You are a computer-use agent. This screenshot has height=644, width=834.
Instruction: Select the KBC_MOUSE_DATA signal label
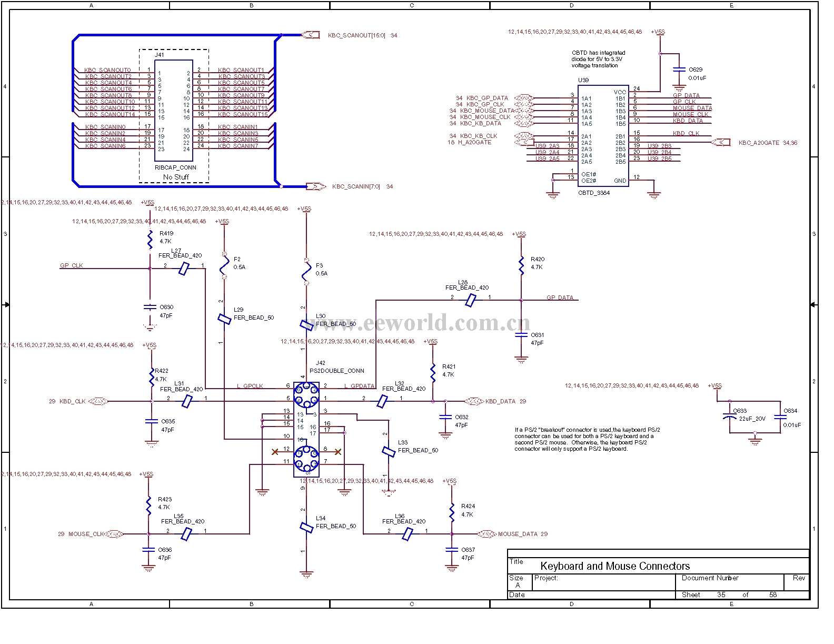point(487,111)
